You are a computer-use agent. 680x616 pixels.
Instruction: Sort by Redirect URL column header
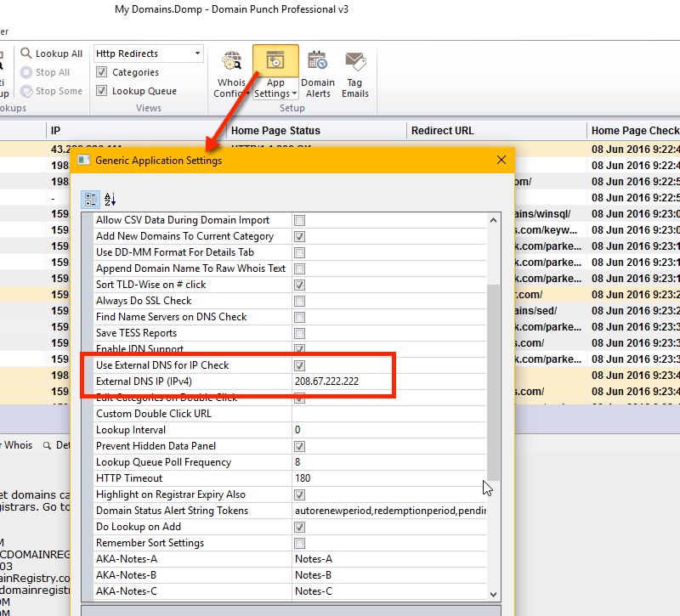coord(496,131)
